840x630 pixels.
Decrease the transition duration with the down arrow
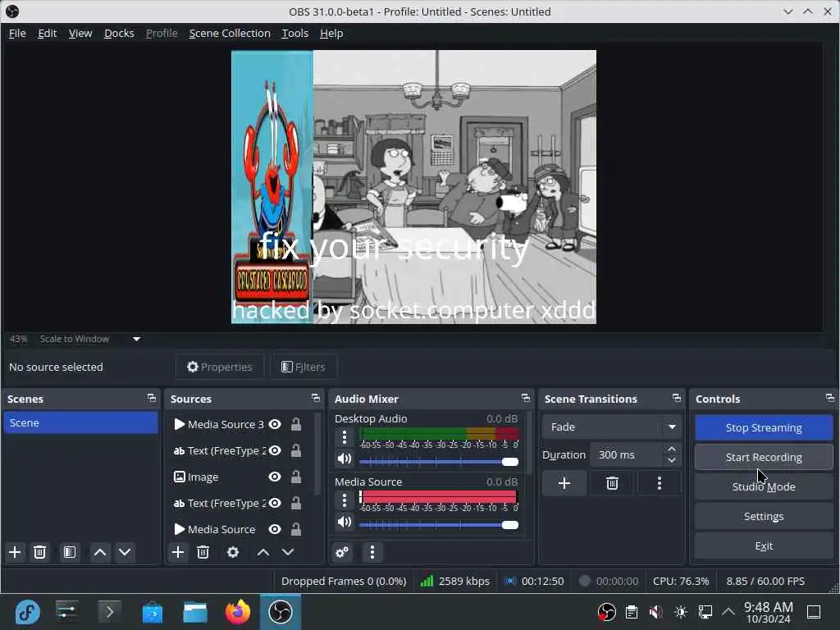[672, 461]
